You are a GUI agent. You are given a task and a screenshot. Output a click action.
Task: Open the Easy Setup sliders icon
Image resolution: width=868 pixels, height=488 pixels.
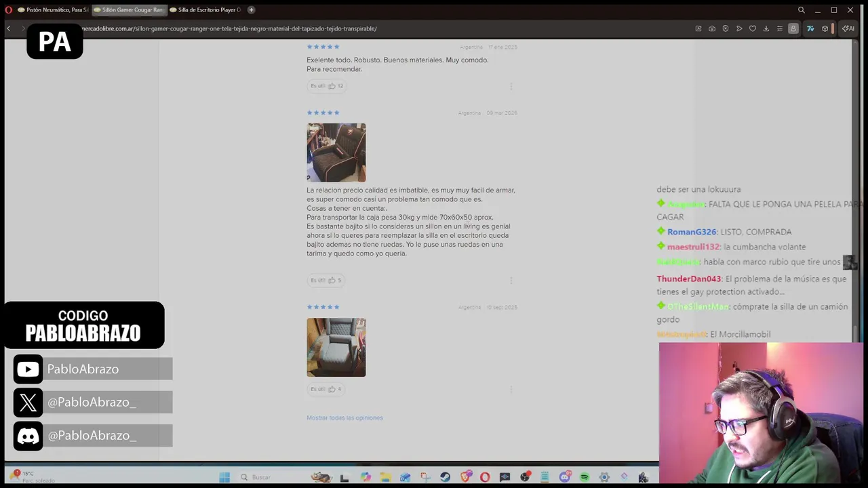[779, 28]
